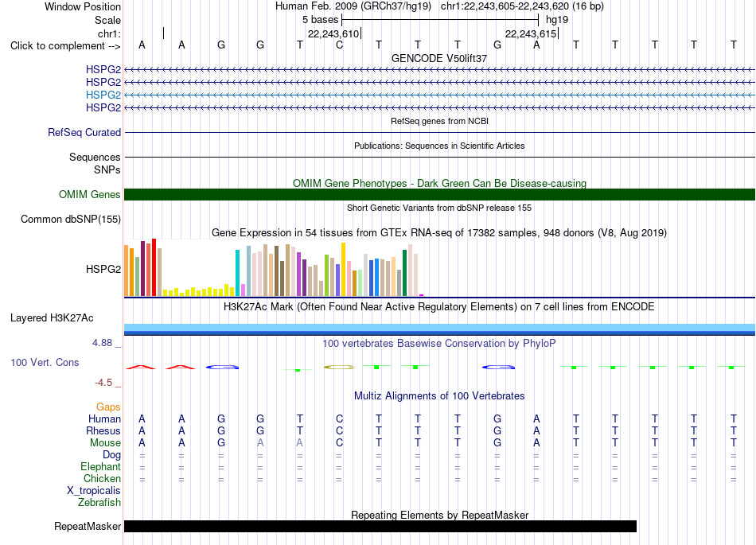Click the Window Position track label
The width and height of the screenshot is (756, 545).
point(83,6)
